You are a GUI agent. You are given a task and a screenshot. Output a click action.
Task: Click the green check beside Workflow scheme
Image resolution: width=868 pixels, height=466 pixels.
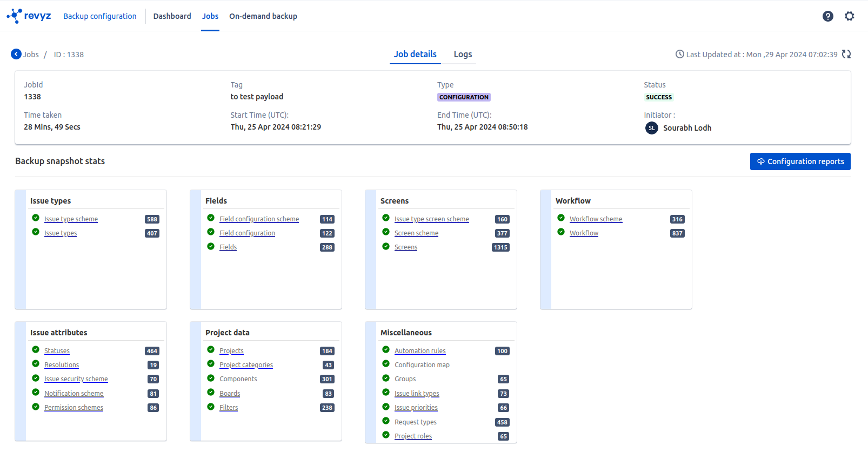point(561,218)
